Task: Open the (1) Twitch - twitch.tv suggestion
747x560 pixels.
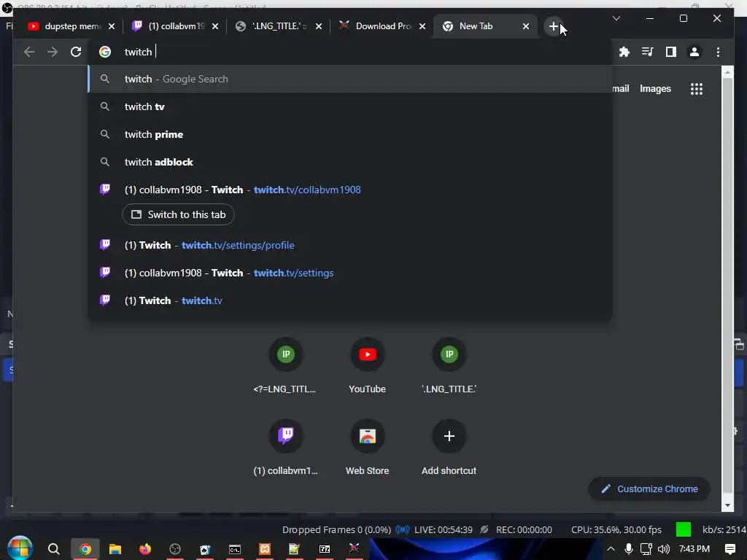Action: click(350, 300)
